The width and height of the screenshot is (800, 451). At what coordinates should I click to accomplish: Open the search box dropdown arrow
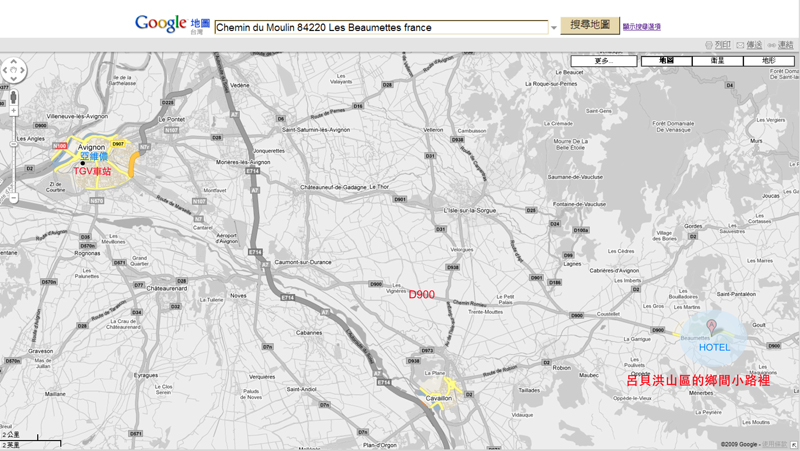(554, 28)
